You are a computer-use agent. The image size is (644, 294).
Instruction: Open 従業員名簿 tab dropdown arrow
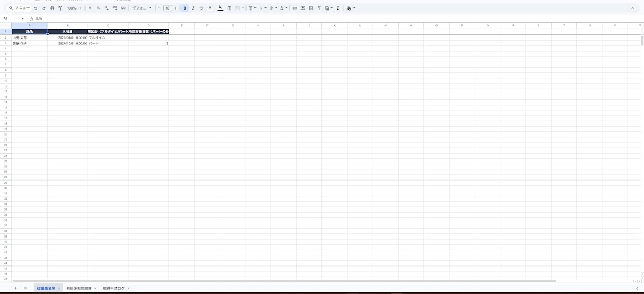coord(59,288)
